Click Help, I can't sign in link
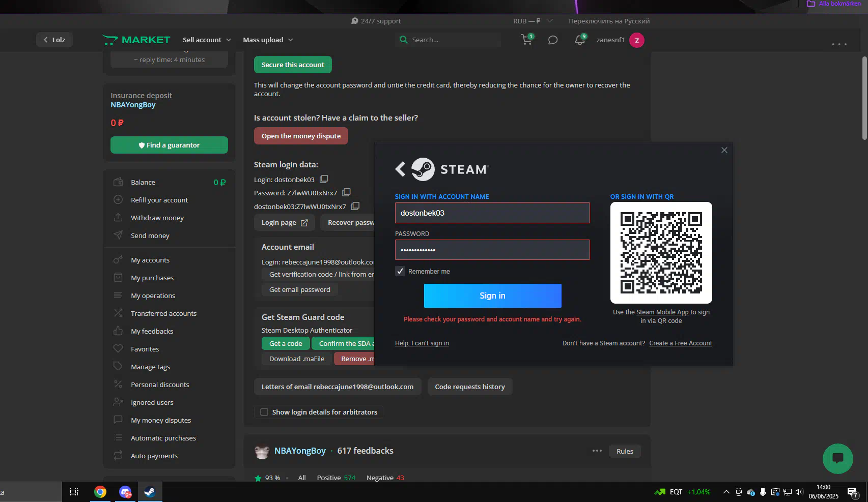 click(422, 343)
